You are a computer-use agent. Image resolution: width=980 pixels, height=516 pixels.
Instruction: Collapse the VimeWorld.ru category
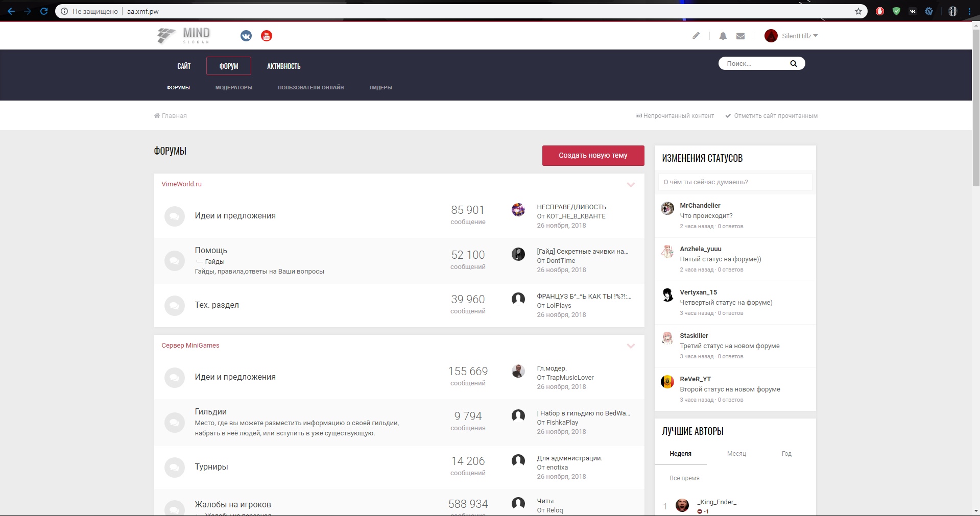tap(631, 185)
